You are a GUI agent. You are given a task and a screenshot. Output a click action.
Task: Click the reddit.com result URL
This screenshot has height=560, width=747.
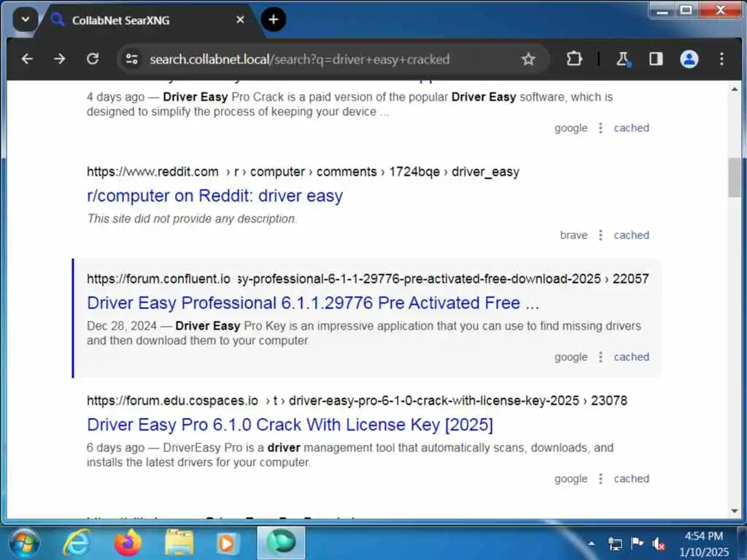303,171
